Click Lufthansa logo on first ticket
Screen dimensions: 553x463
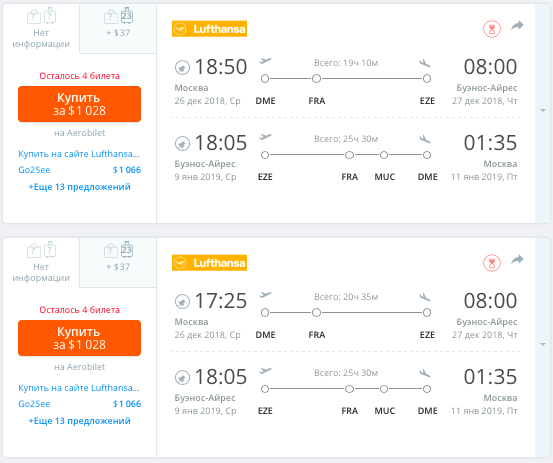click(209, 29)
